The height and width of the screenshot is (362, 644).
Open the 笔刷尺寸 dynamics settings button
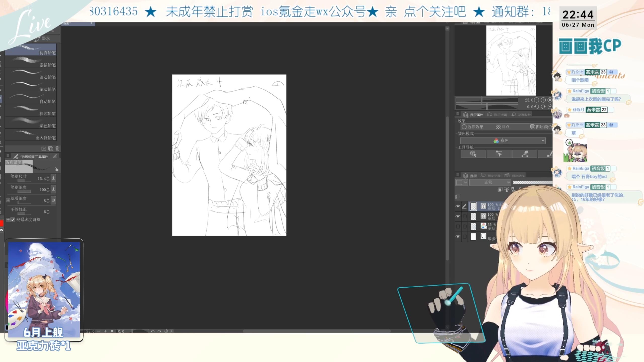click(53, 178)
